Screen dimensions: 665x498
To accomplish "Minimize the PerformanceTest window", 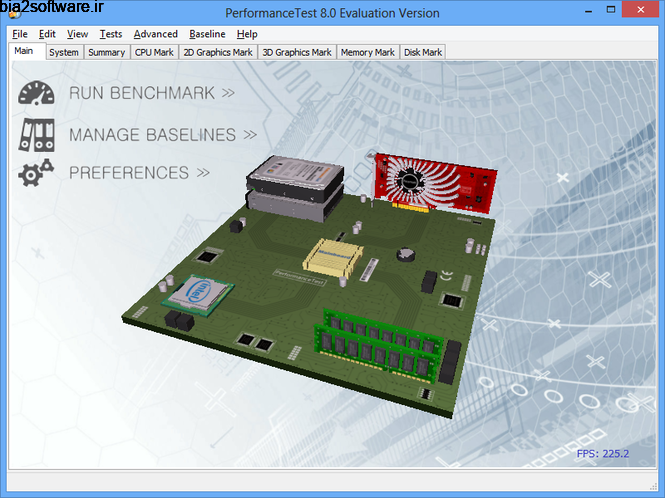I will click(588, 10).
